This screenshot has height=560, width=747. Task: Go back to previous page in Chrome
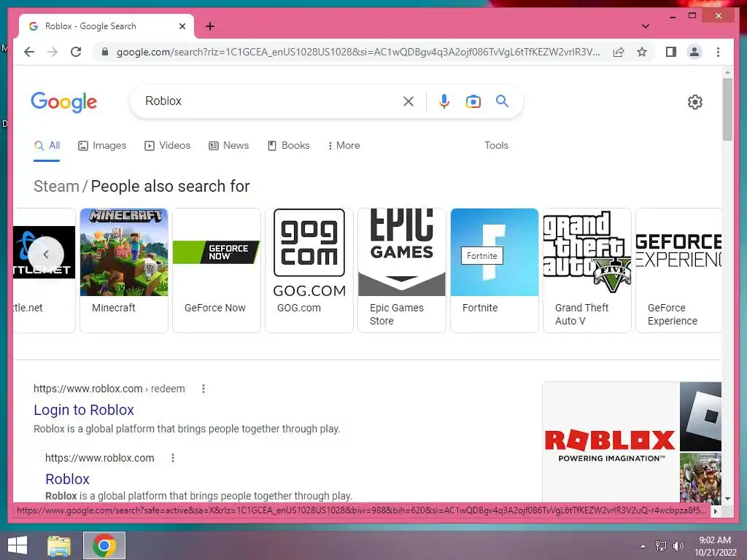coord(29,52)
